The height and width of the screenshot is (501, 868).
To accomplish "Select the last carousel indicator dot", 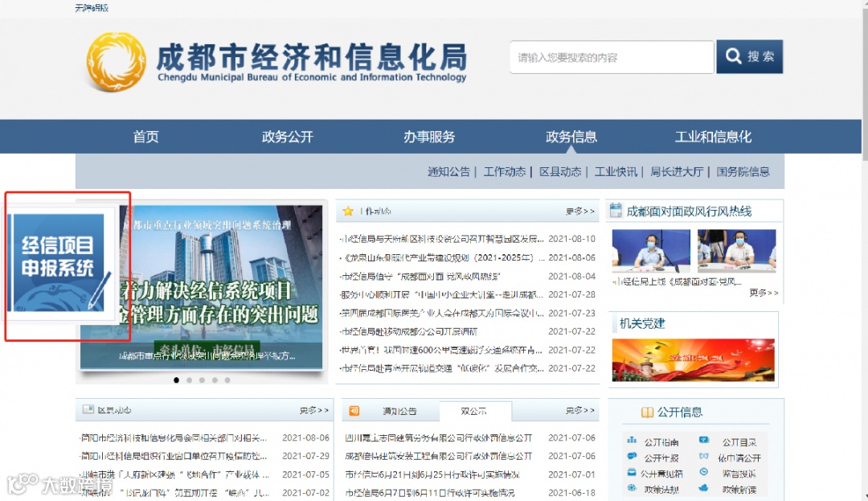I will [x=227, y=380].
